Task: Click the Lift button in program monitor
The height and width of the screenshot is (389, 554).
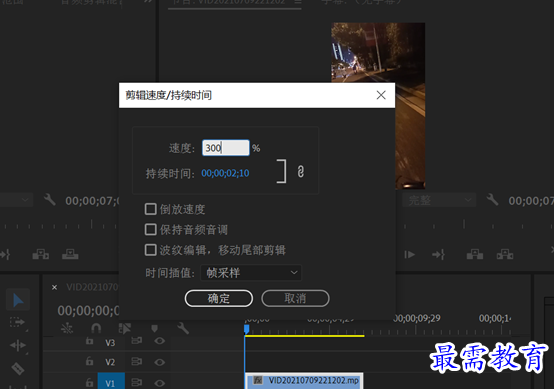Action: coord(475,254)
